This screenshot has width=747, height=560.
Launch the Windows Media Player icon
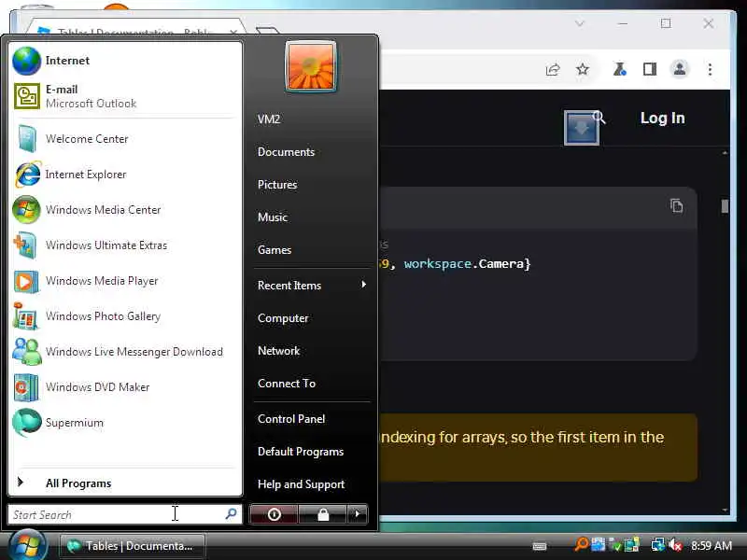click(26, 281)
